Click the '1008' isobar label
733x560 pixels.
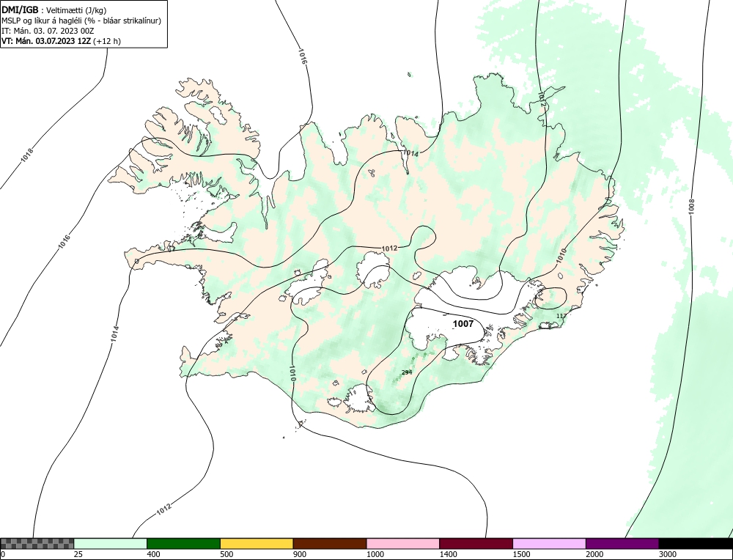(691, 207)
